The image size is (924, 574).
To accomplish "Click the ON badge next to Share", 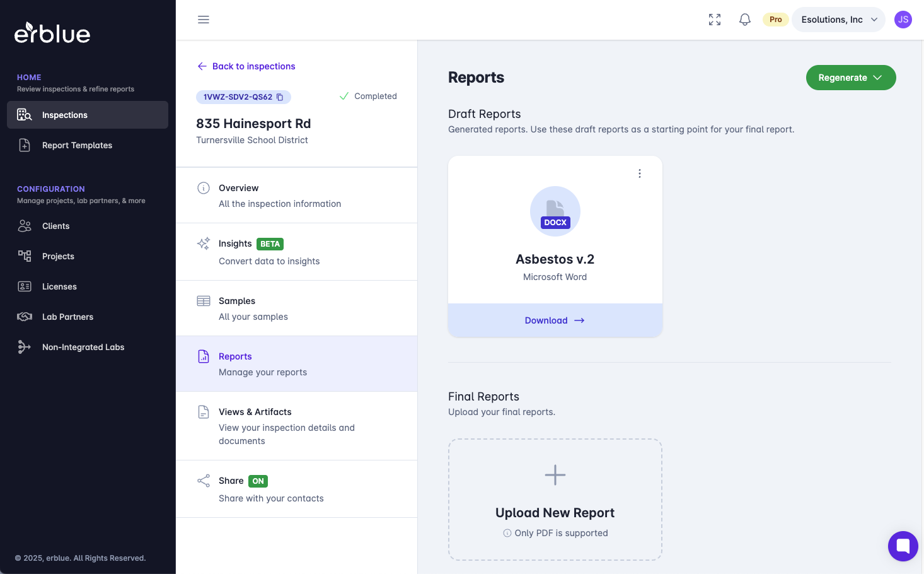I will 258,481.
